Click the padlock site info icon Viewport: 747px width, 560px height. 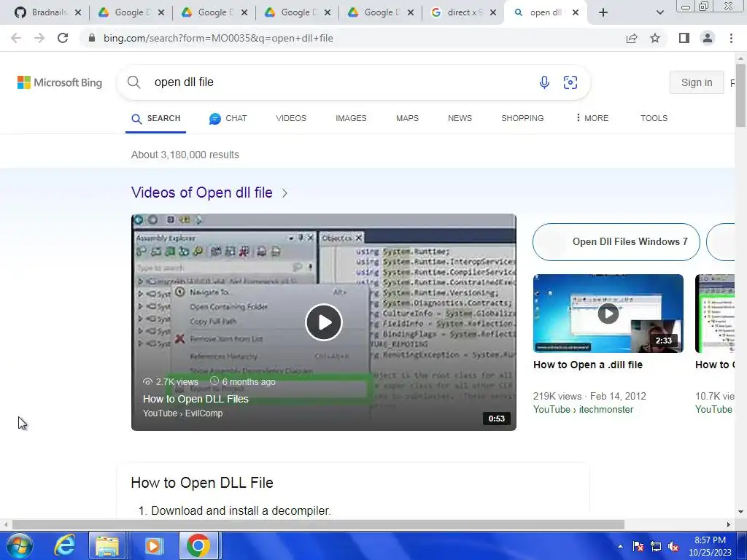click(x=92, y=38)
